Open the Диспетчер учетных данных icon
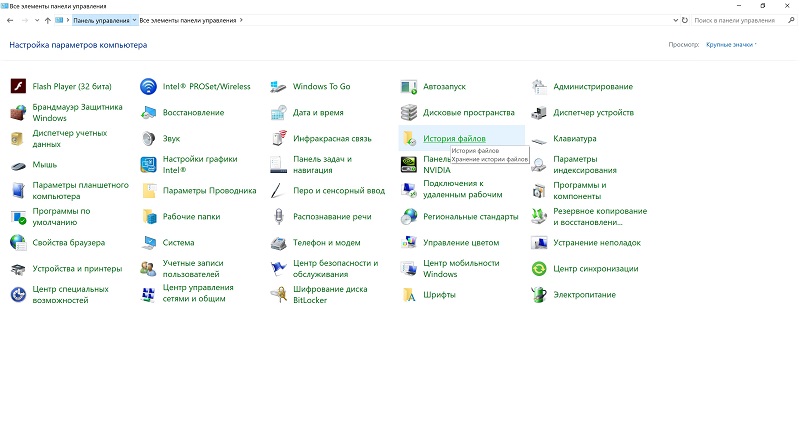 point(18,138)
